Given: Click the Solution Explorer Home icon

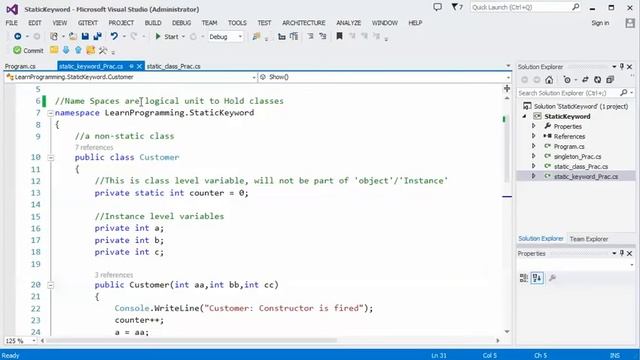Looking at the screenshot, I should (x=549, y=80).
